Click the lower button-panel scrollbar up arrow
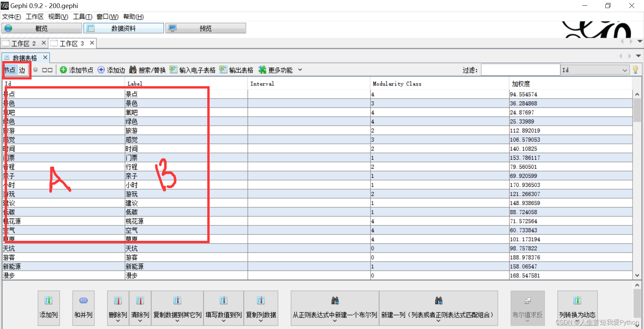Screen dimensions: 644x329 [637, 285]
